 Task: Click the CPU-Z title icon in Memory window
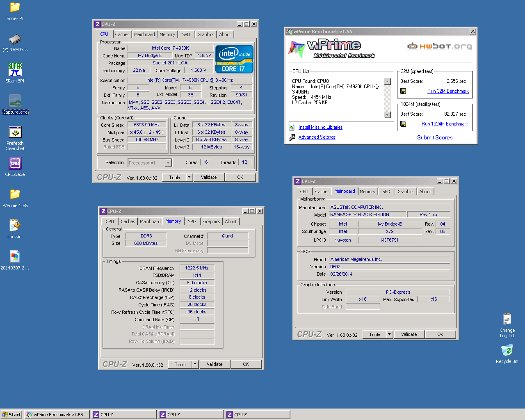click(x=103, y=211)
